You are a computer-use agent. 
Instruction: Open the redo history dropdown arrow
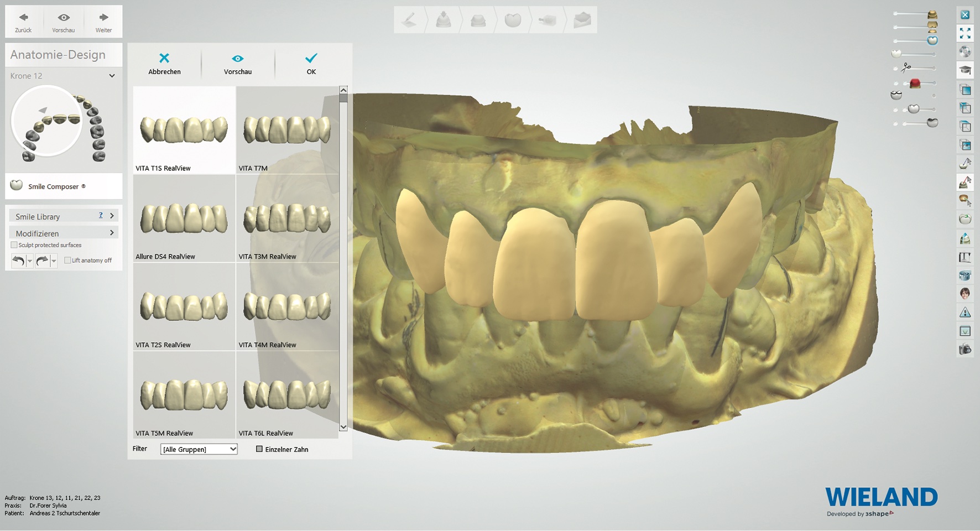coord(54,261)
